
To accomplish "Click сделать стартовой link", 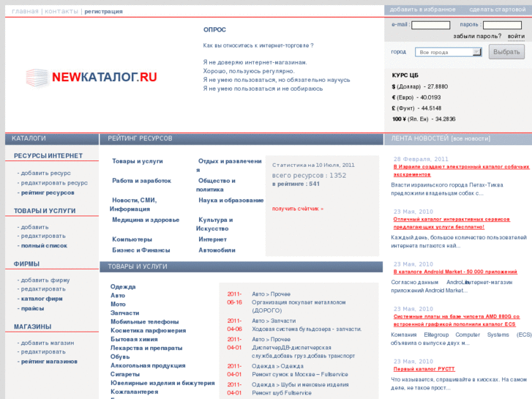I will coord(498,10).
